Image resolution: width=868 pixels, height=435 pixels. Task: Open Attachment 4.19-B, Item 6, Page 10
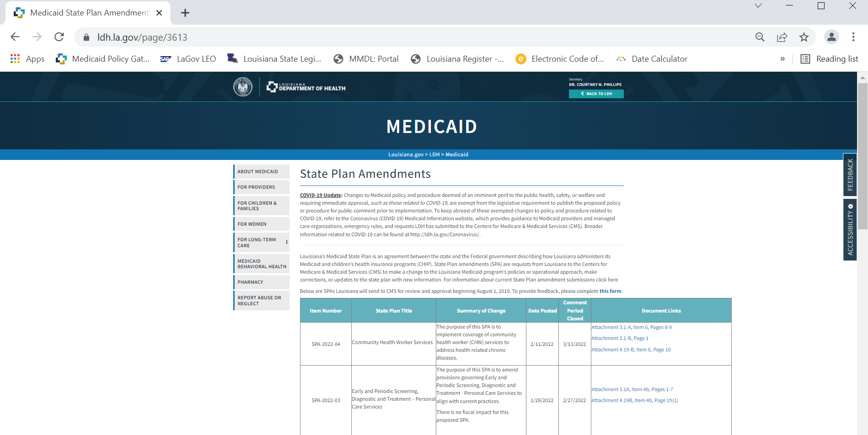631,350
